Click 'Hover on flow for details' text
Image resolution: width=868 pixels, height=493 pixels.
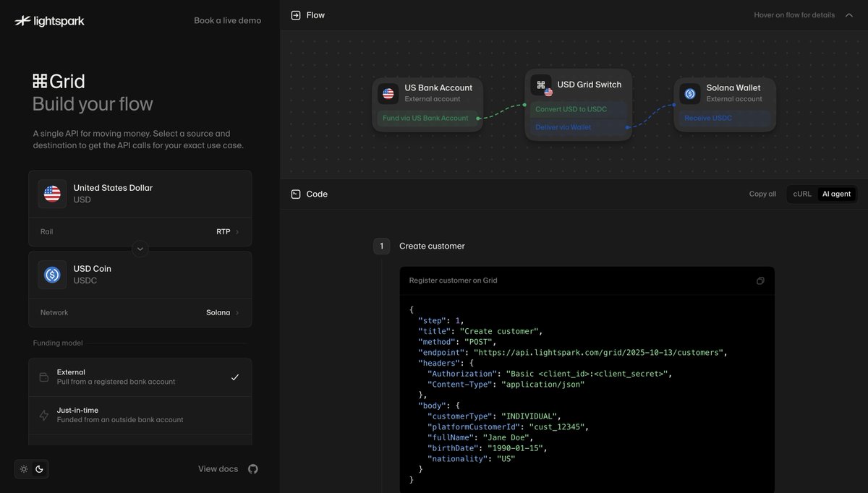point(794,15)
